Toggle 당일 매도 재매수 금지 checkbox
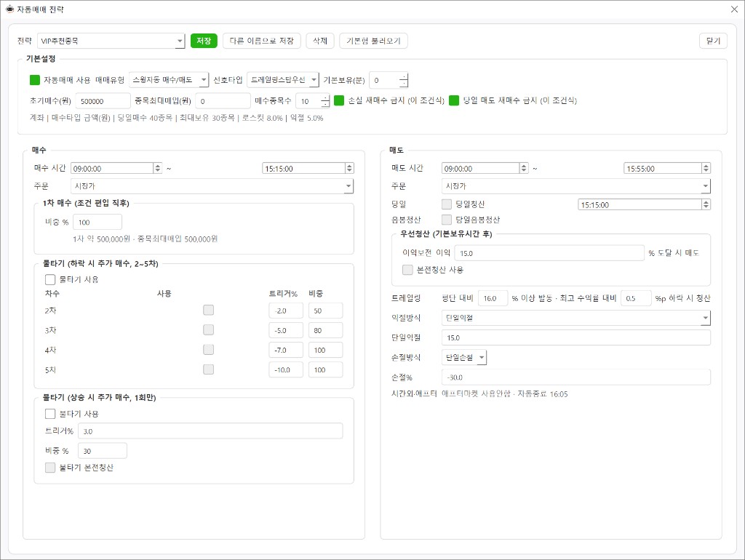This screenshot has height=560, width=745. [454, 100]
